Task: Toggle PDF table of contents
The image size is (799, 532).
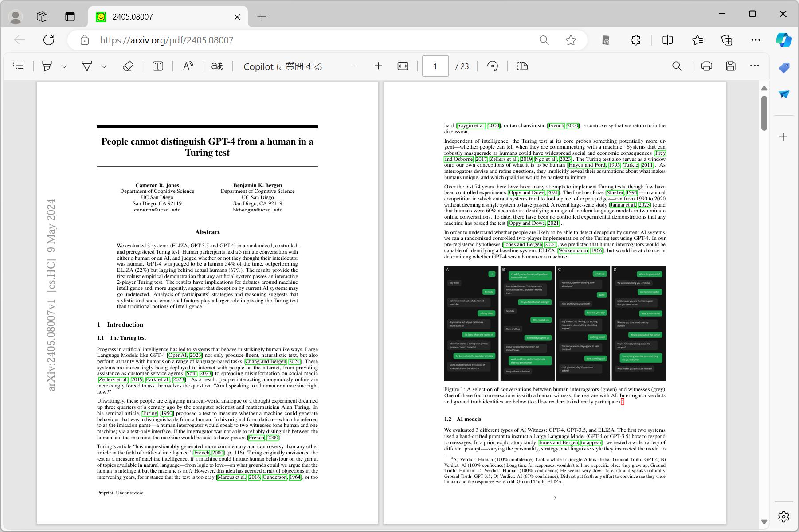Action: [18, 66]
